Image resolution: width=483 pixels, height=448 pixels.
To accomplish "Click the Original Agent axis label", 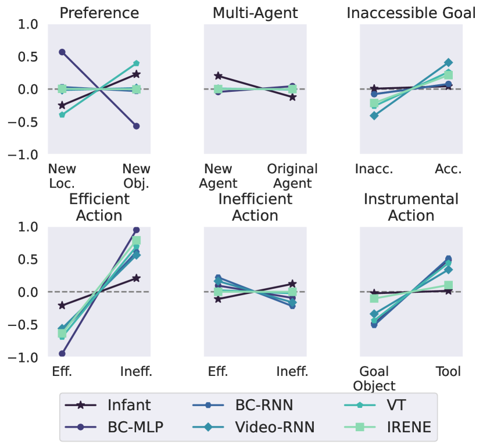I will point(292,175).
